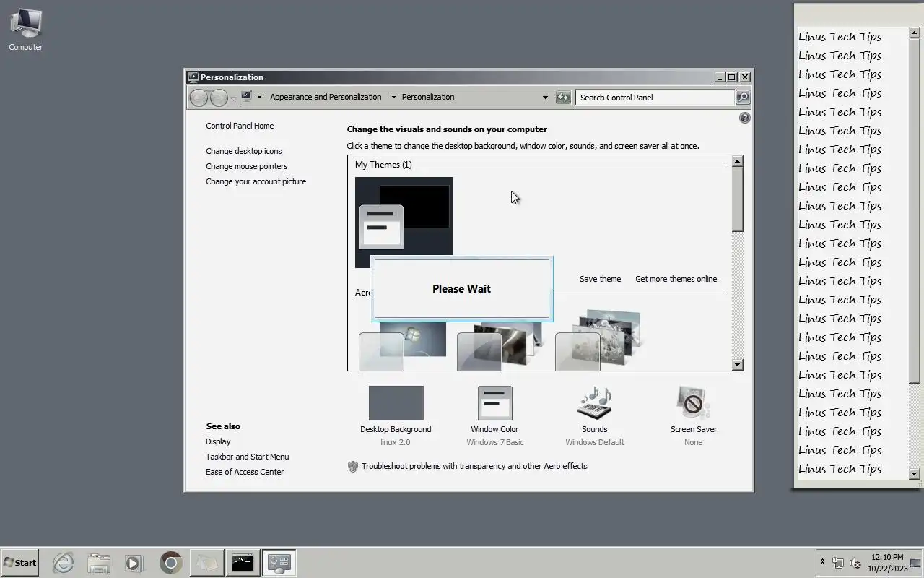
Task: Open address bar history dropdown arrow
Action: click(545, 97)
